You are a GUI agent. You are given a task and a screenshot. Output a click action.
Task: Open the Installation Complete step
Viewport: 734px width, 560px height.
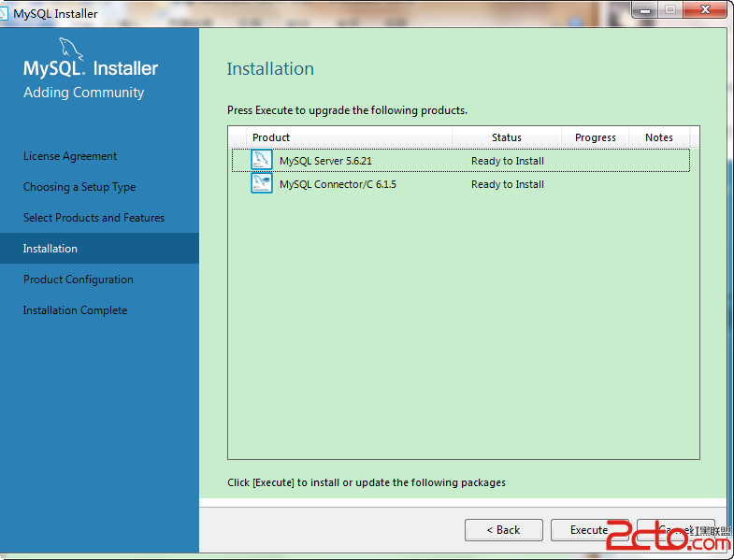point(75,310)
